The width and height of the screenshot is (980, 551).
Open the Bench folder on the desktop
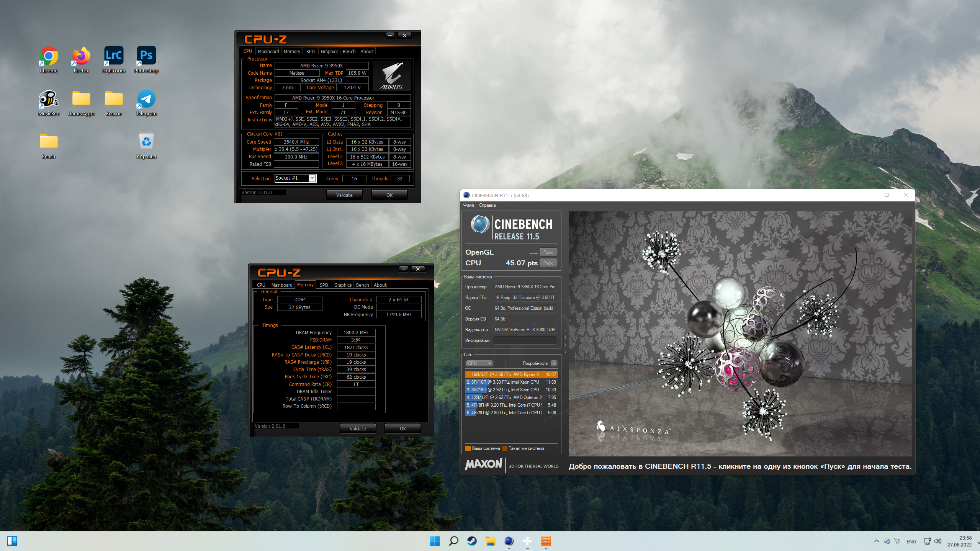(x=49, y=146)
